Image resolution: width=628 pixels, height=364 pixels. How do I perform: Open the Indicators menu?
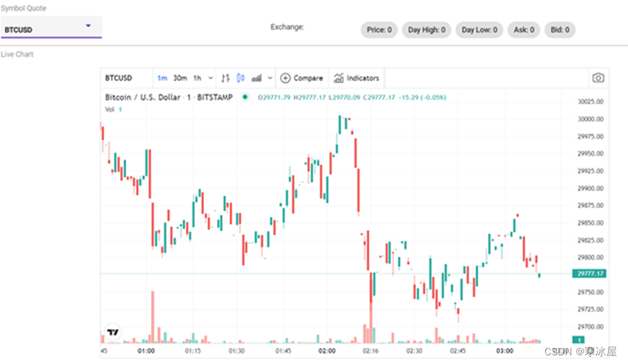pyautogui.click(x=356, y=78)
